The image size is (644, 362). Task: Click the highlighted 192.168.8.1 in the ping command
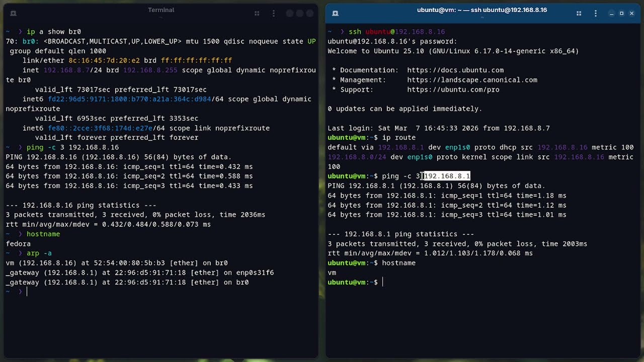447,176
